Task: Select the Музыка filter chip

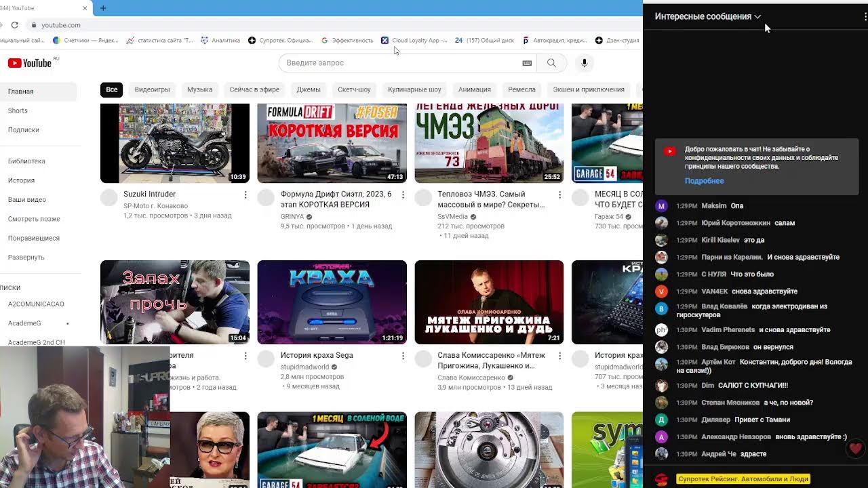Action: (x=200, y=89)
